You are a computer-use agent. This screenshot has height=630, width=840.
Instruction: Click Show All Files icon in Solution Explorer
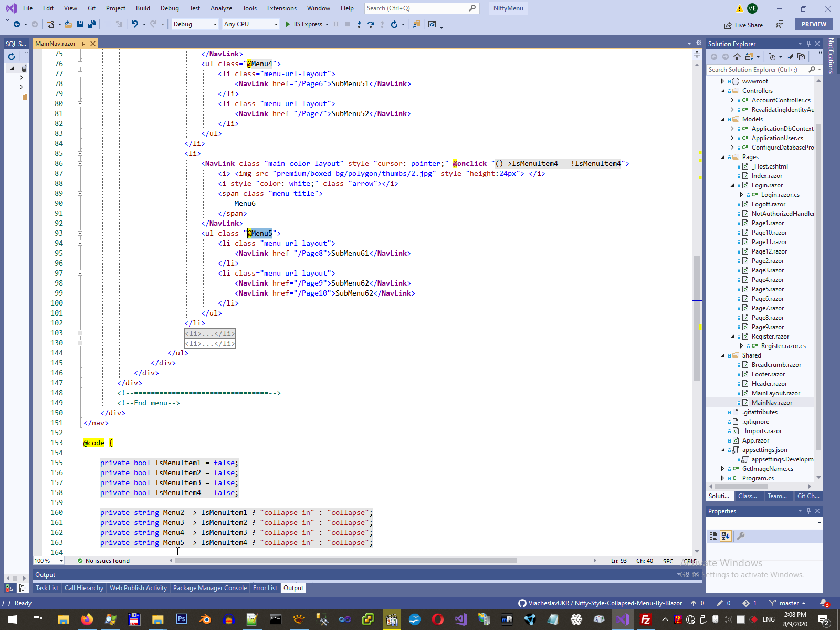801,57
